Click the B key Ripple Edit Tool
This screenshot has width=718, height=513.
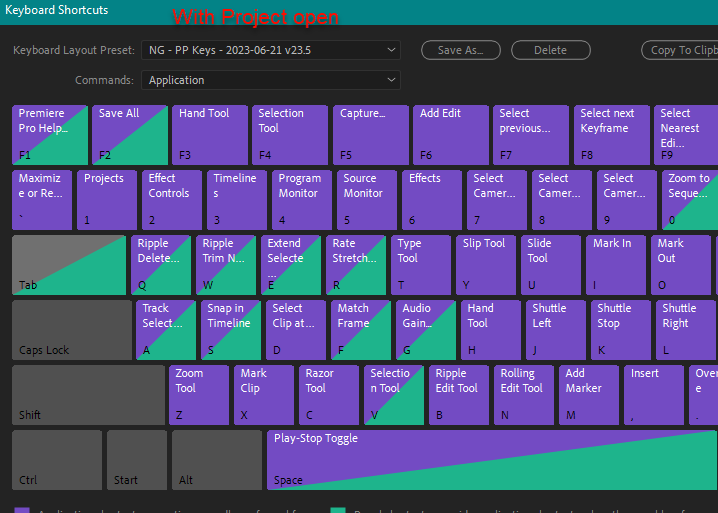point(459,395)
